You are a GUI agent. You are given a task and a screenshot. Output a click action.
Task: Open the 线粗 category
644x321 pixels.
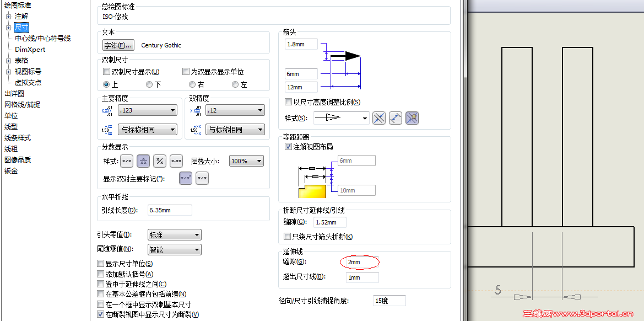pos(11,149)
